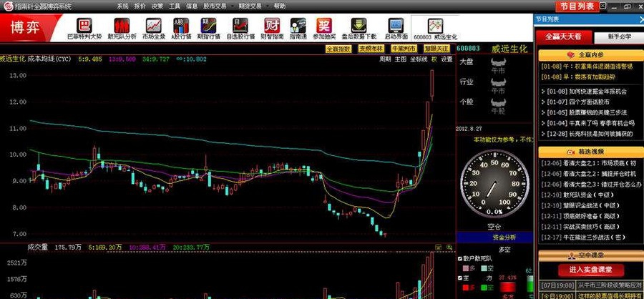Toggle the 散户敢死队 checkbox

point(460,258)
